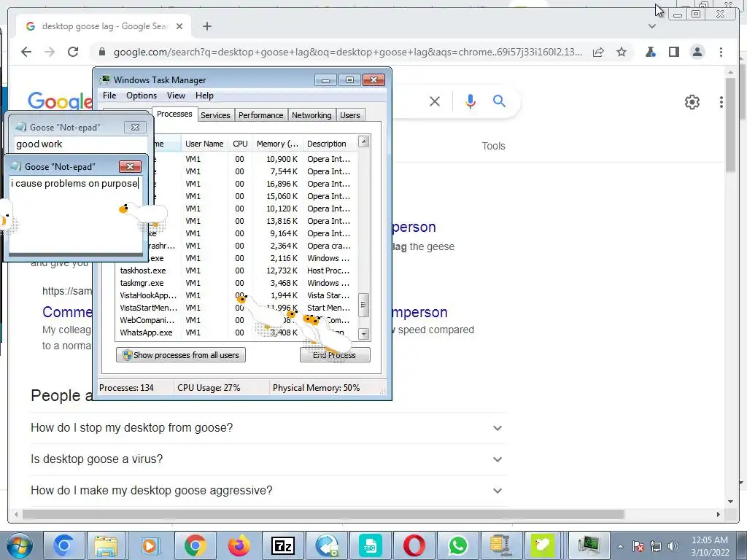Open 7-Zip from the taskbar
The width and height of the screenshot is (747, 560).
(x=282, y=545)
